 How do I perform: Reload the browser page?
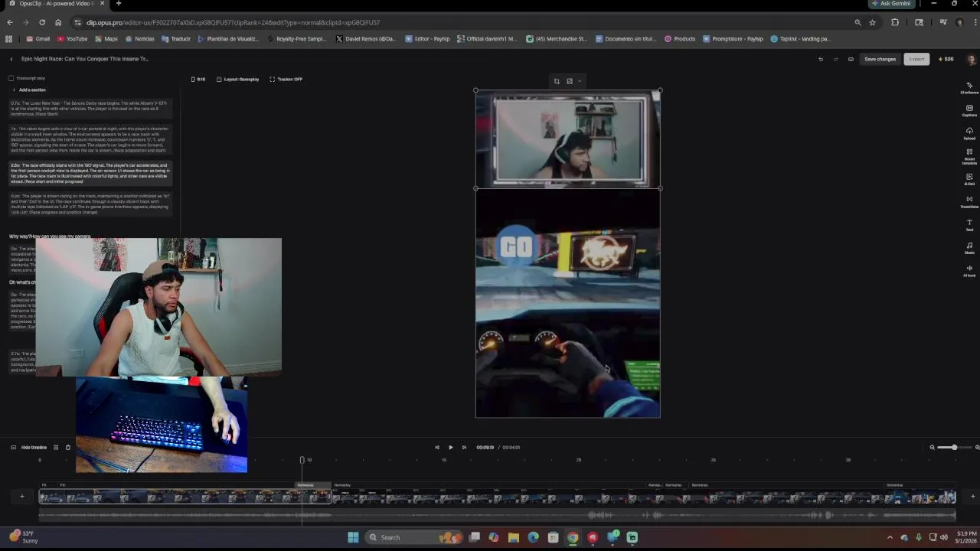point(42,23)
